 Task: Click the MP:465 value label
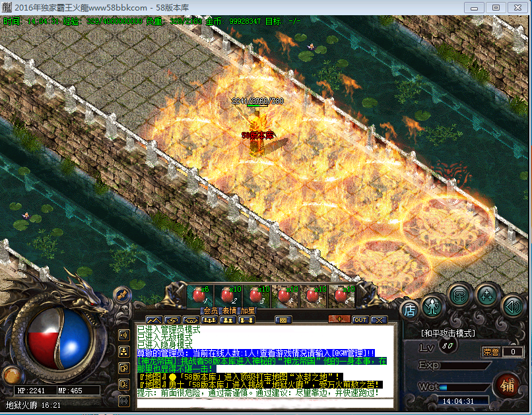70,391
